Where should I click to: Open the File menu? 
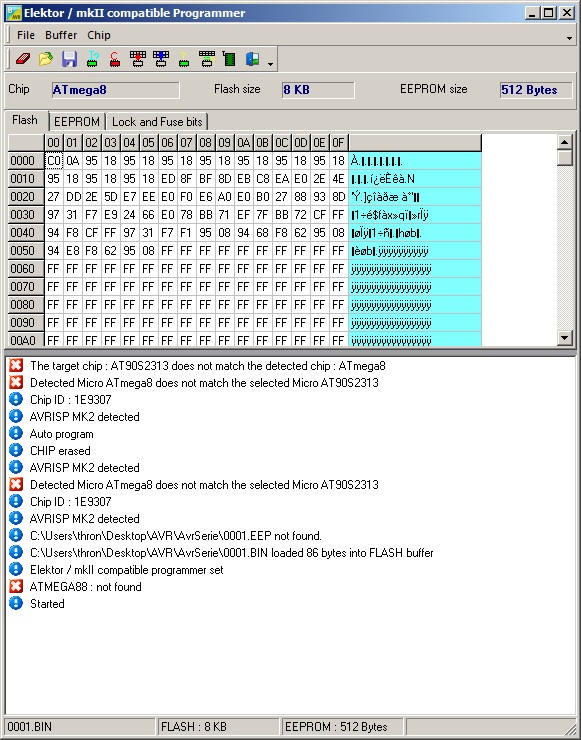click(25, 35)
